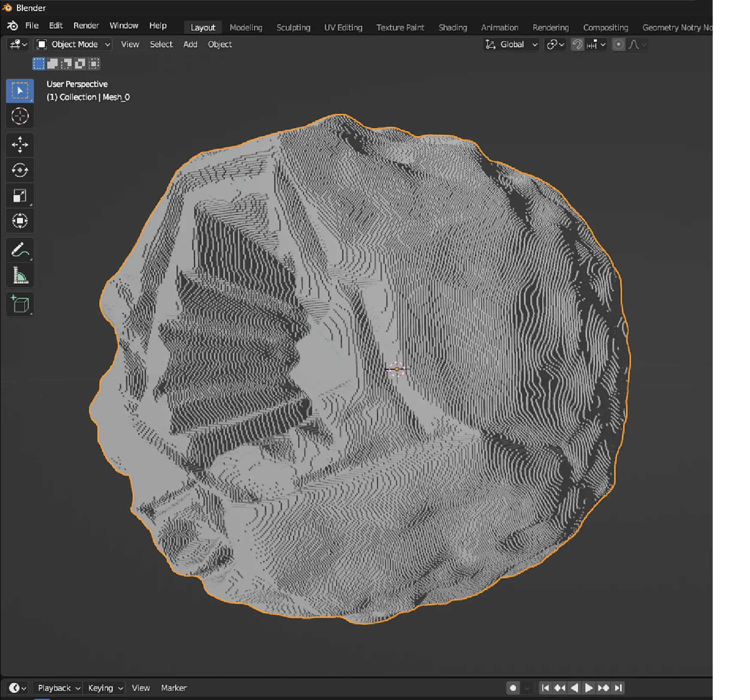Pick the Measure tool
750x700 pixels.
tap(20, 275)
